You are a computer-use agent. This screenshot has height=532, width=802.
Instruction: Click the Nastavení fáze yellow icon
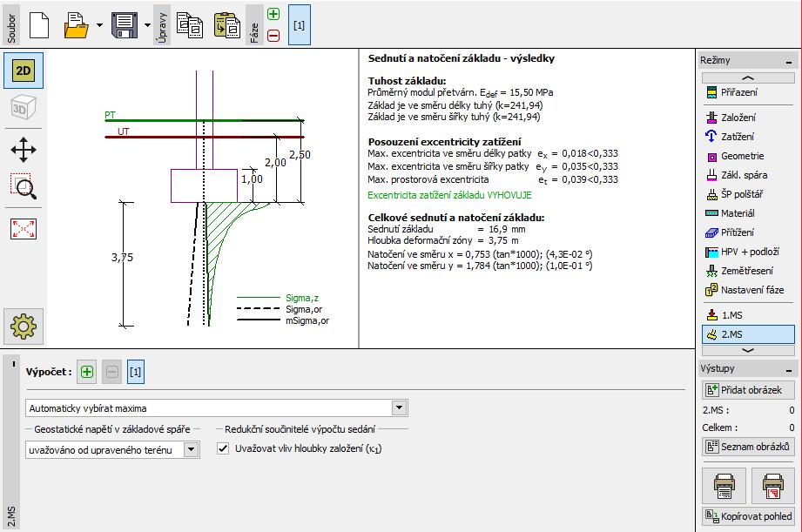[x=711, y=290]
